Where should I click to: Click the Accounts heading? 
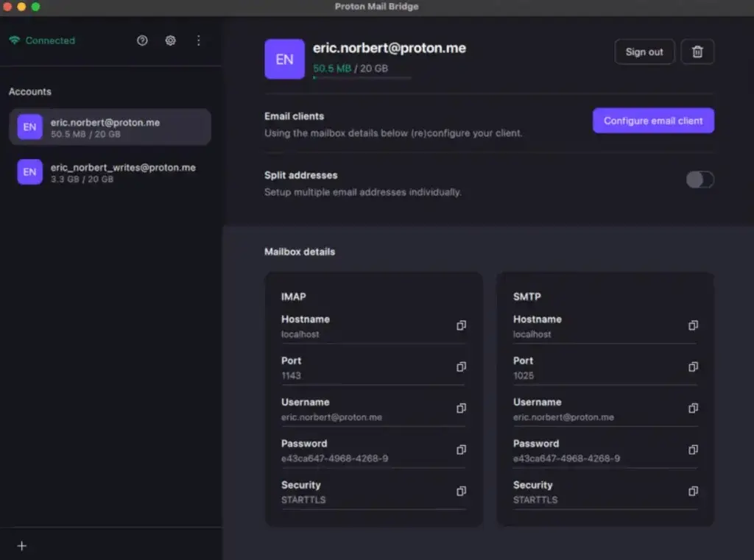coord(29,91)
